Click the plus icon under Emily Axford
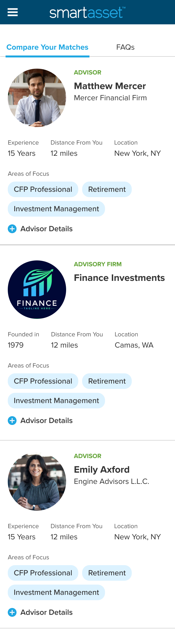 [12, 612]
